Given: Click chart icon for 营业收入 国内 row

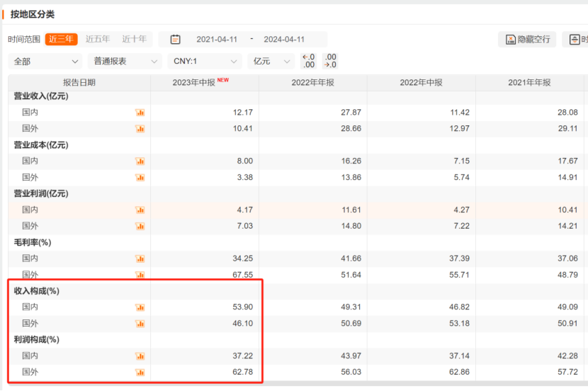Looking at the screenshot, I should coord(140,113).
